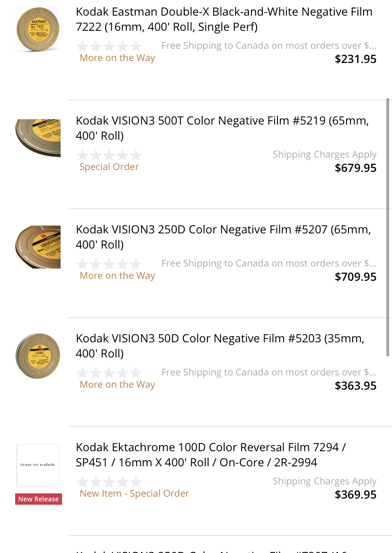Image resolution: width=392 pixels, height=553 pixels.
Task: Click Special Order status under VISION3 500T
Action: [x=109, y=167]
